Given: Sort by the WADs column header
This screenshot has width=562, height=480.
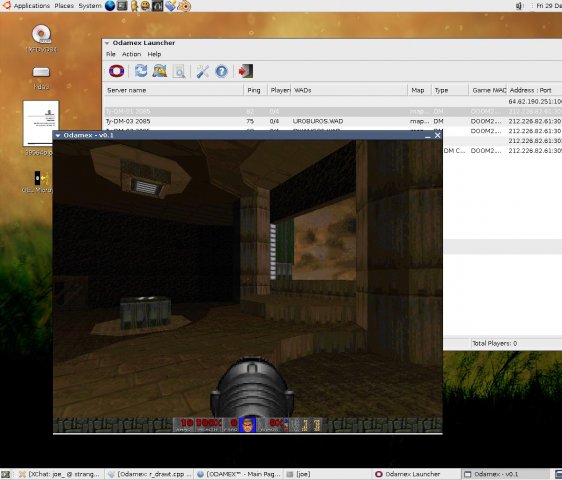Looking at the screenshot, I should click(349, 90).
